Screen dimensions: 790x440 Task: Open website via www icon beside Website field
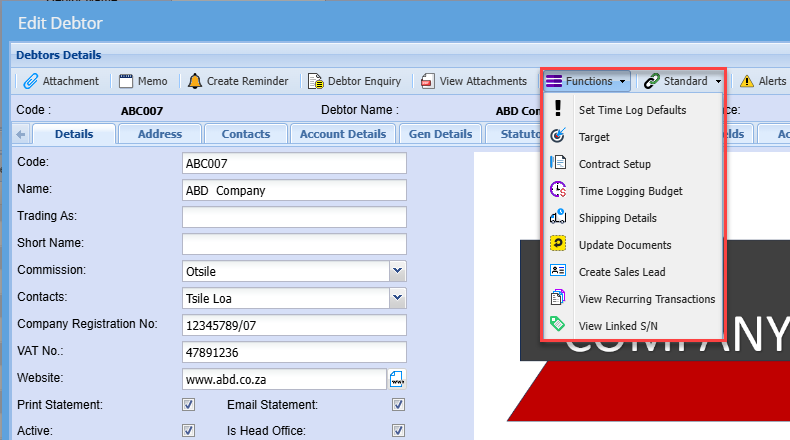[397, 379]
